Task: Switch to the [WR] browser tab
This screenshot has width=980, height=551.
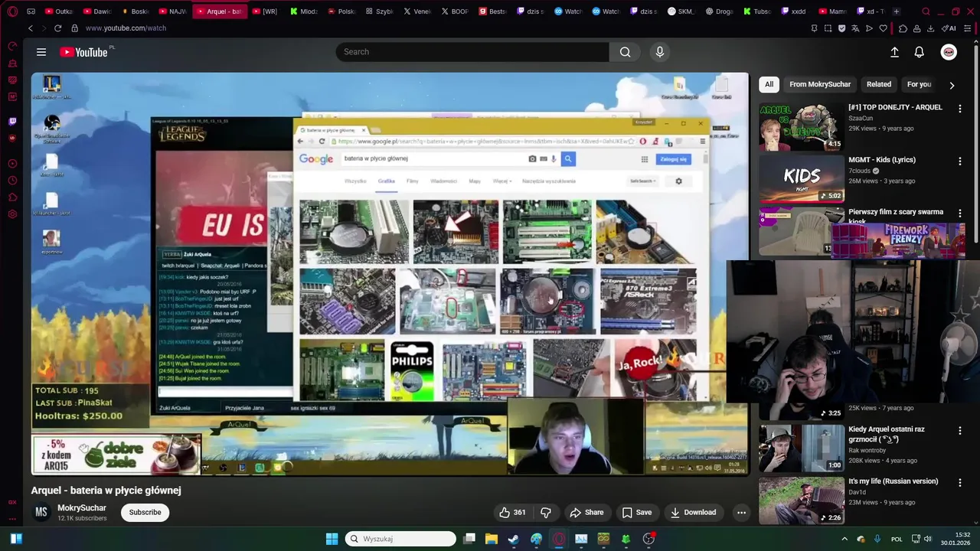Action: (x=265, y=11)
